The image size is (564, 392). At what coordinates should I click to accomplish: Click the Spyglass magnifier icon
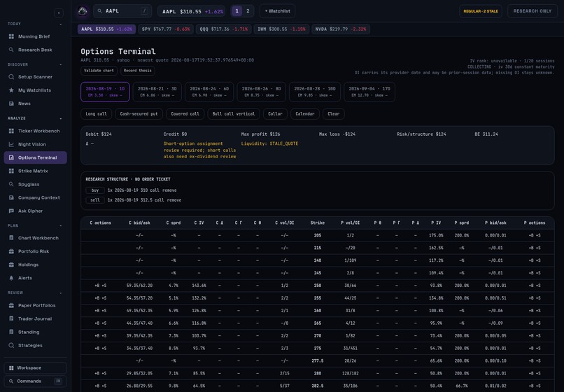click(11, 184)
